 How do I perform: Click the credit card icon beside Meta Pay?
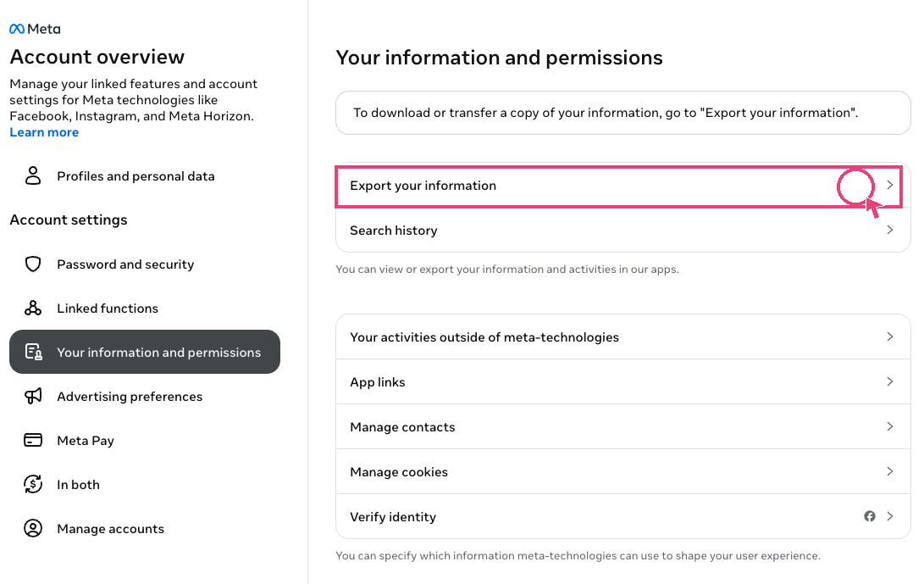pyautogui.click(x=33, y=440)
